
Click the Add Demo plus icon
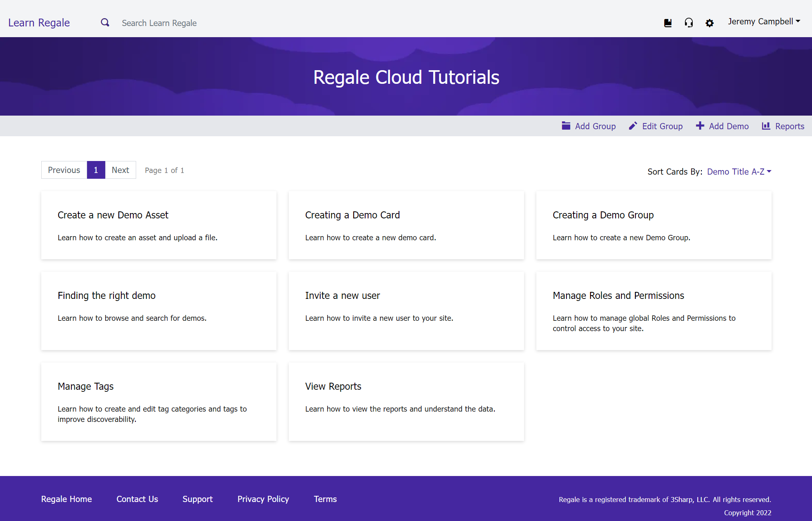pyautogui.click(x=701, y=126)
